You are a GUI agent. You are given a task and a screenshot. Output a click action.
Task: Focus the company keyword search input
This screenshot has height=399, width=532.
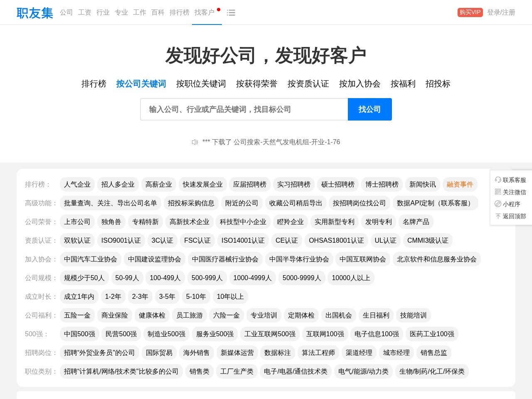click(244, 109)
